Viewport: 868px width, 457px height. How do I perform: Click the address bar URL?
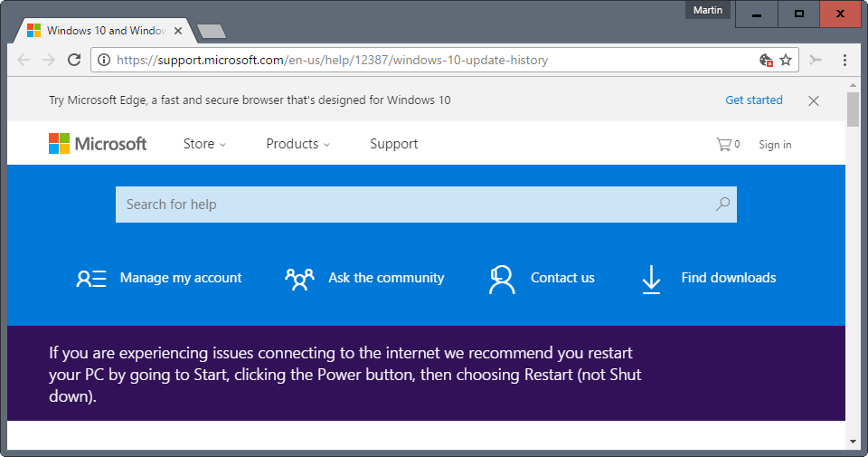(x=332, y=60)
